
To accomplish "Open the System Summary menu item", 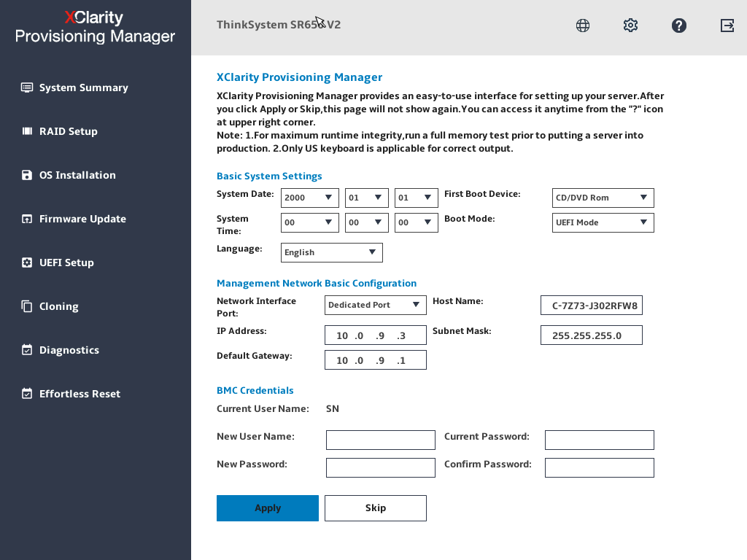I will (84, 87).
